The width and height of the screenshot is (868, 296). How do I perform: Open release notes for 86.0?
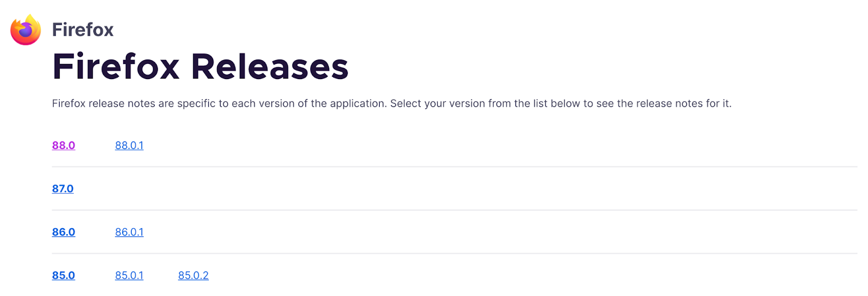[x=63, y=232]
